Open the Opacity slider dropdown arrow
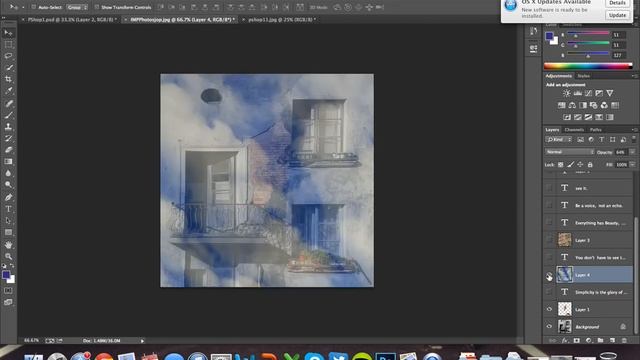Viewport: 640px width, 360px height. 632,152
